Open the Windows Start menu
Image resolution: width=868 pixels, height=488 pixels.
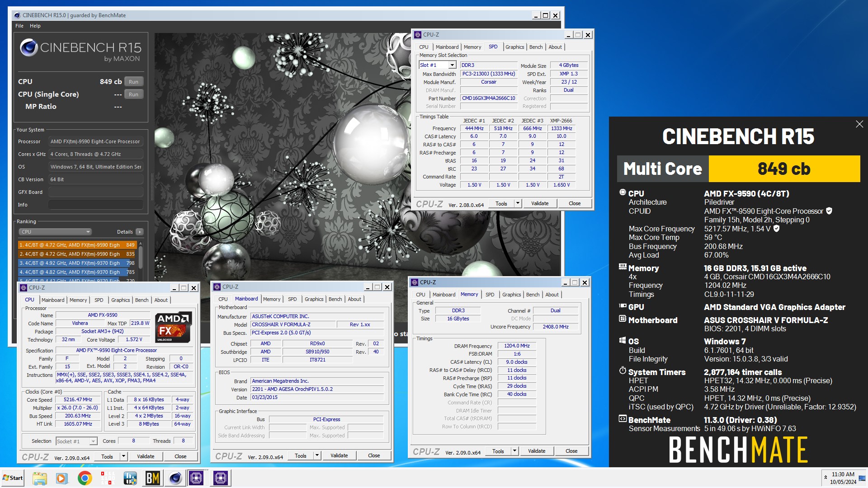pyautogui.click(x=13, y=478)
